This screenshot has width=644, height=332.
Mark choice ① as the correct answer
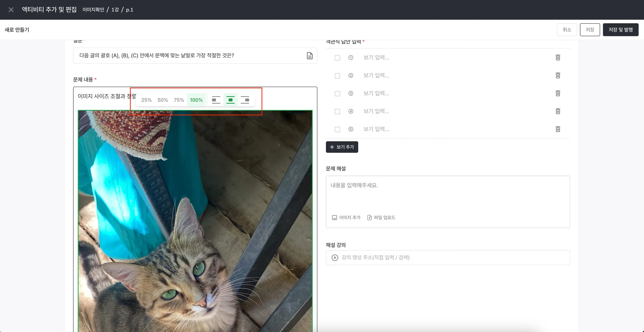click(337, 58)
